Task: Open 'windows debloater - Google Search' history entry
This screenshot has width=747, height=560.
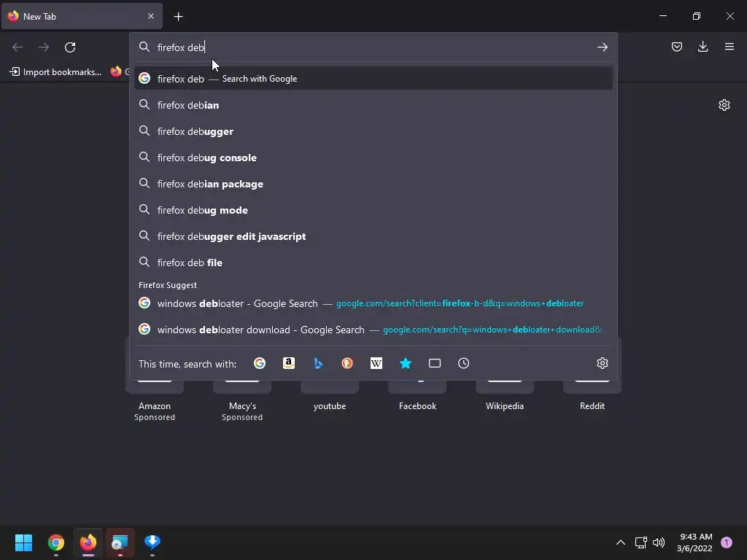Action: coord(373,303)
